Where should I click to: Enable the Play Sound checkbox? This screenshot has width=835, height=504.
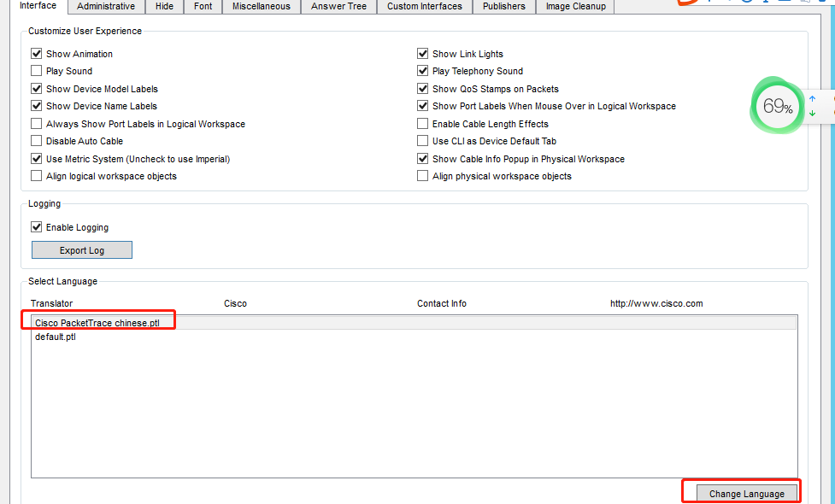36,71
